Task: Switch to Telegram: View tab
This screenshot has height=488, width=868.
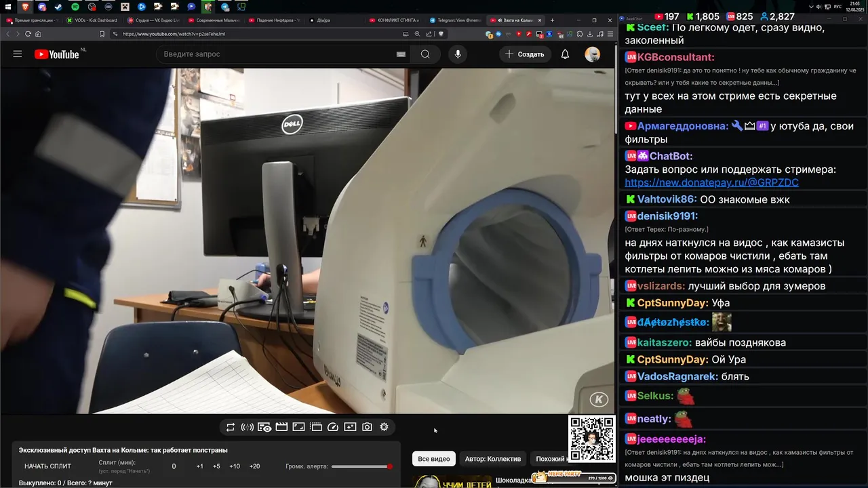Action: tap(454, 20)
